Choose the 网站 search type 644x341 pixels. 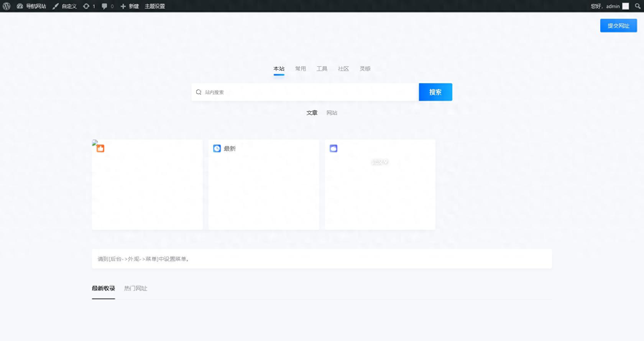[x=332, y=113]
